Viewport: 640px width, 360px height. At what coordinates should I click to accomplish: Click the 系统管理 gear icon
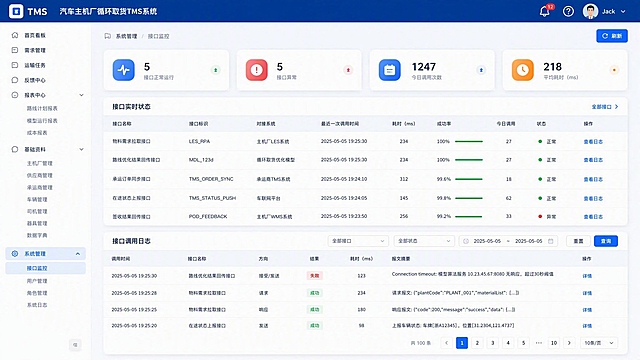(x=15, y=253)
